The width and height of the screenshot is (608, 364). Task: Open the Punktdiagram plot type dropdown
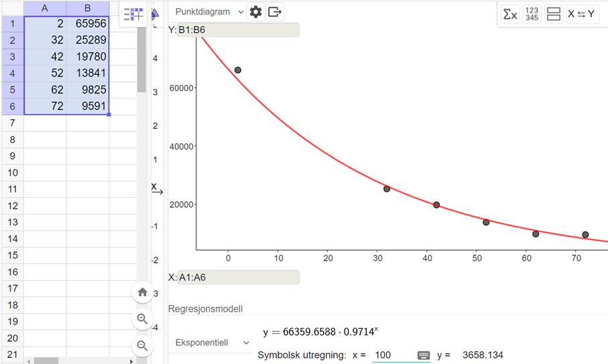pos(209,12)
